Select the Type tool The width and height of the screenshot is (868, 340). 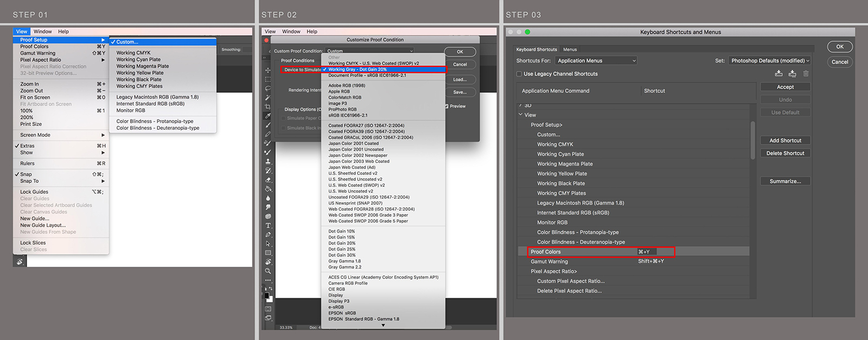point(268,225)
